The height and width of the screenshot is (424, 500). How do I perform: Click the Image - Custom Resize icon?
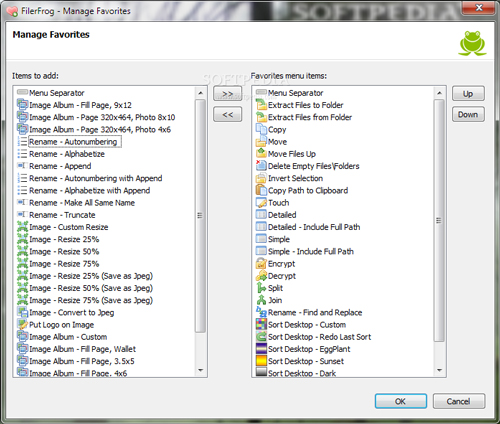tap(22, 227)
